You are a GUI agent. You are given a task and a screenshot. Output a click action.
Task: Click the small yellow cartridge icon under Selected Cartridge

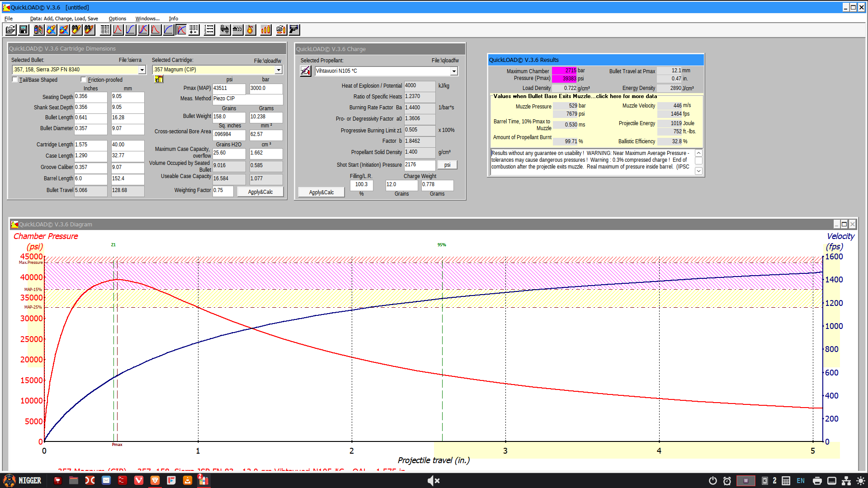pos(159,79)
